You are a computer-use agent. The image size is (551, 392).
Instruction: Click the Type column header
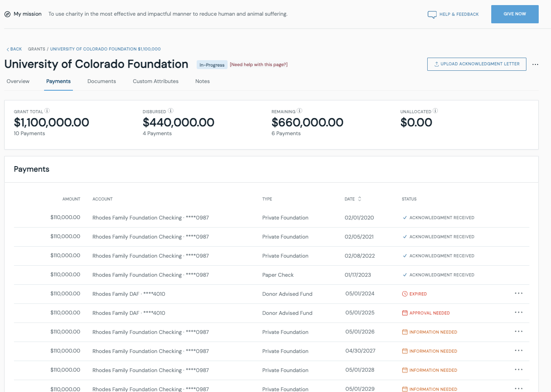[x=267, y=199]
